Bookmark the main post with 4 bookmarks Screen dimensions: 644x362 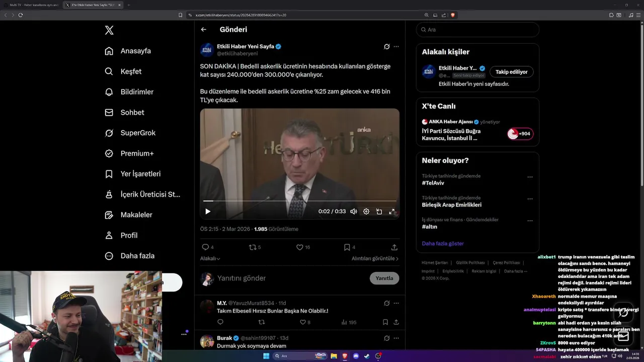point(350,247)
